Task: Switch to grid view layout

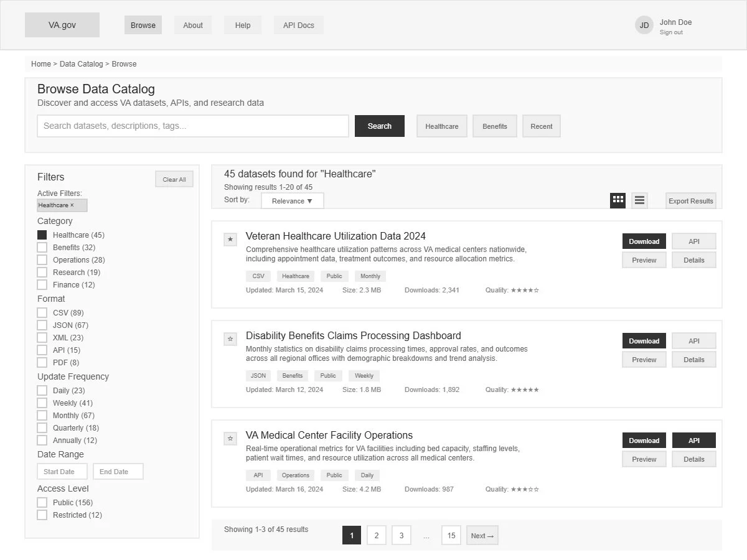Action: point(618,200)
